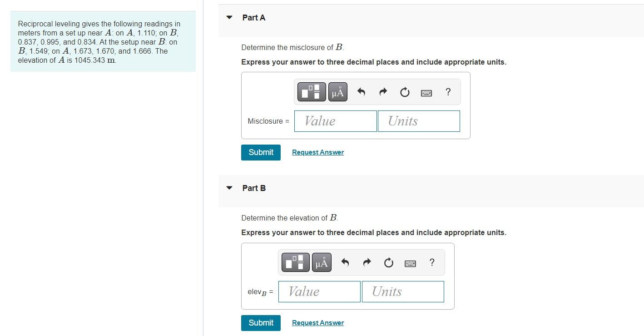Image resolution: width=644 pixels, height=336 pixels.
Task: Open equation template palette in Part A toolbar
Action: click(312, 91)
